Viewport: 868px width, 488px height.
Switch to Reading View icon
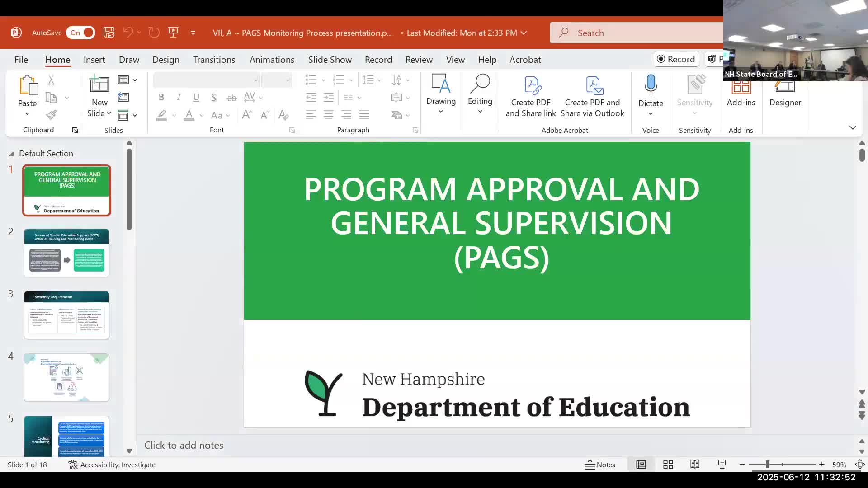[x=695, y=465]
